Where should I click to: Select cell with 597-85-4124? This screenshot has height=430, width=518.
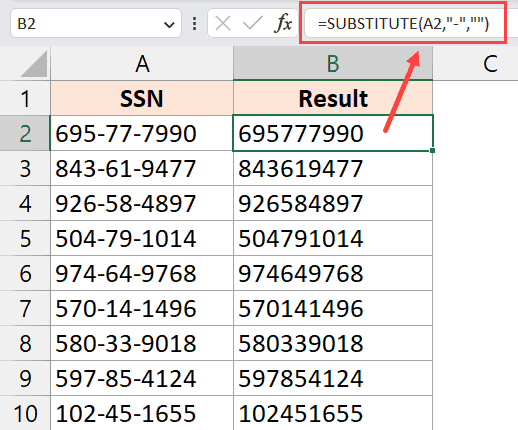pos(142,378)
